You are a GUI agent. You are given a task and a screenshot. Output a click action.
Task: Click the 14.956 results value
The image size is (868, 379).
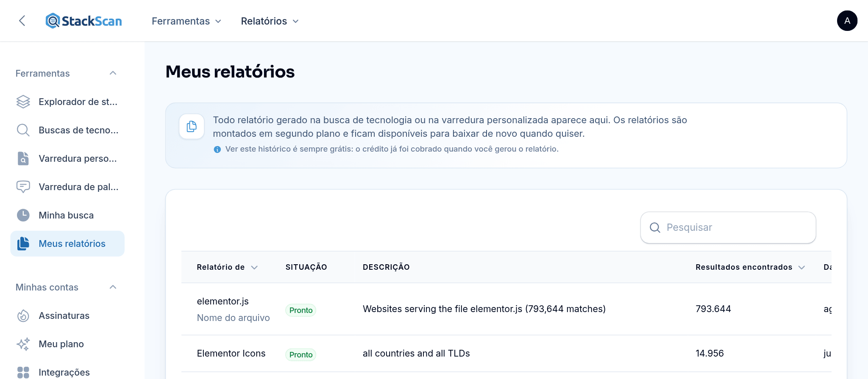click(x=709, y=354)
